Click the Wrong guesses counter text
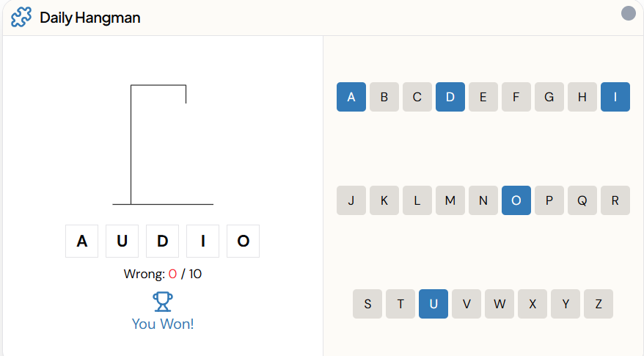This screenshot has width=644, height=356. pos(163,274)
